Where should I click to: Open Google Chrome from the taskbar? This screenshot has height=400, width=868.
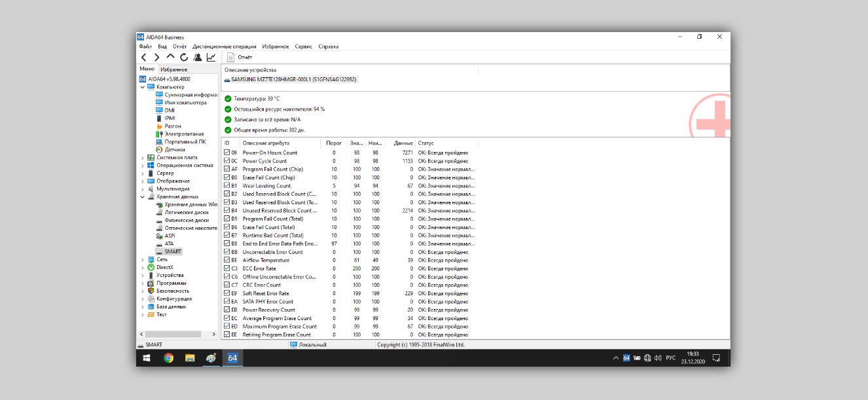pyautogui.click(x=169, y=358)
